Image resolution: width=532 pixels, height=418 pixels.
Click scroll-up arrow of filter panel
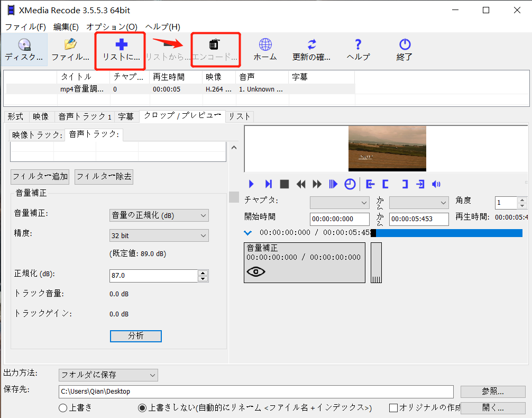click(x=234, y=148)
